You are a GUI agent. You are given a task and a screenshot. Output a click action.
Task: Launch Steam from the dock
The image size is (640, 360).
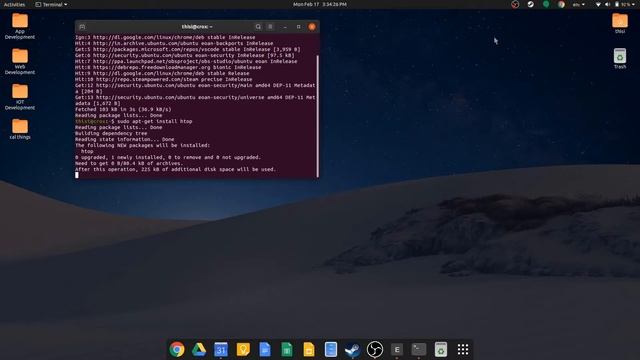(x=353, y=349)
